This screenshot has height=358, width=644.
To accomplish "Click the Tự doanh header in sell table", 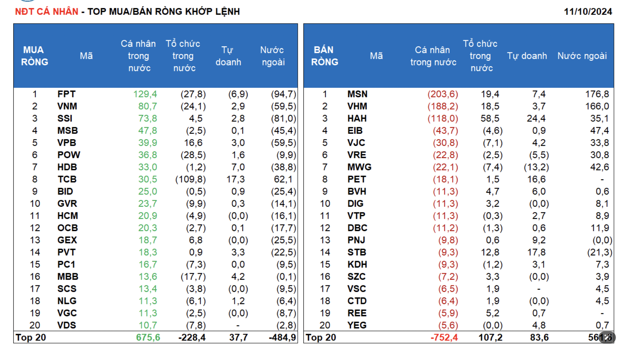I will coord(527,56).
